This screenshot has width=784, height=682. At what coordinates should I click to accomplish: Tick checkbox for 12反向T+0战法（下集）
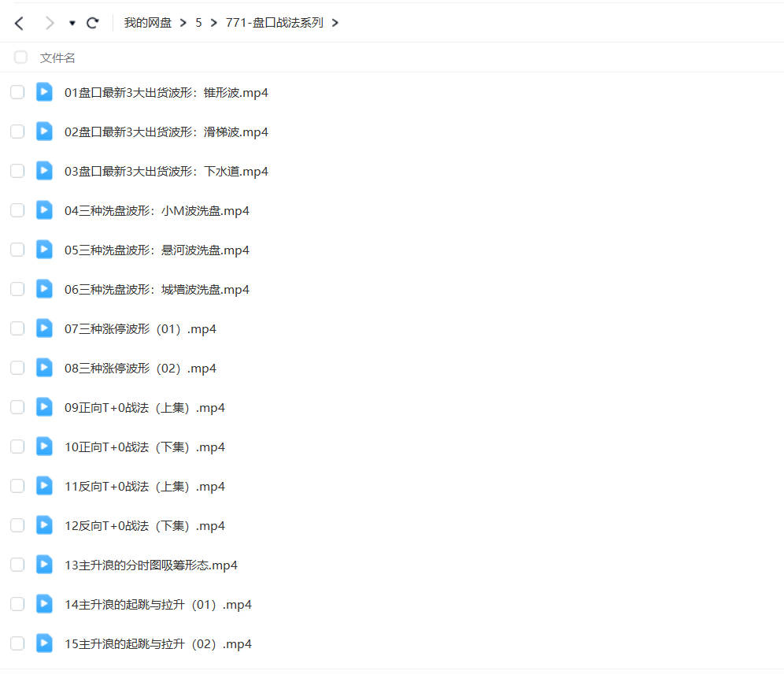(17, 525)
